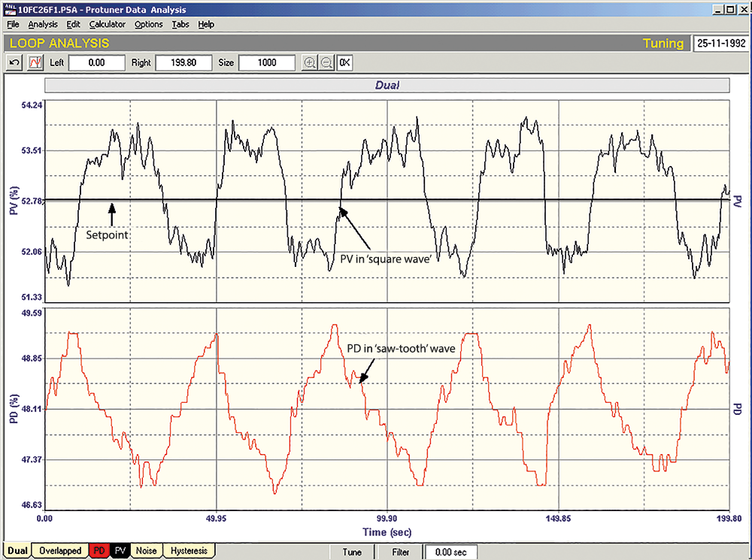Viewport: 752px width, 560px height.
Task: Click the Tune button
Action: coord(352,552)
